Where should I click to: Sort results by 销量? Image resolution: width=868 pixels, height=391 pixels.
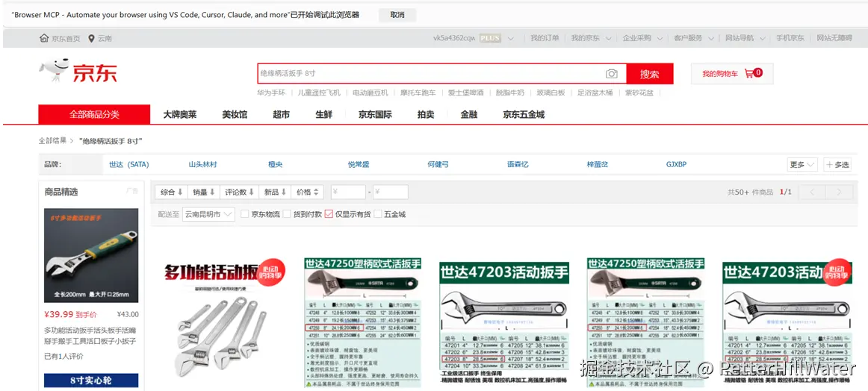(204, 192)
